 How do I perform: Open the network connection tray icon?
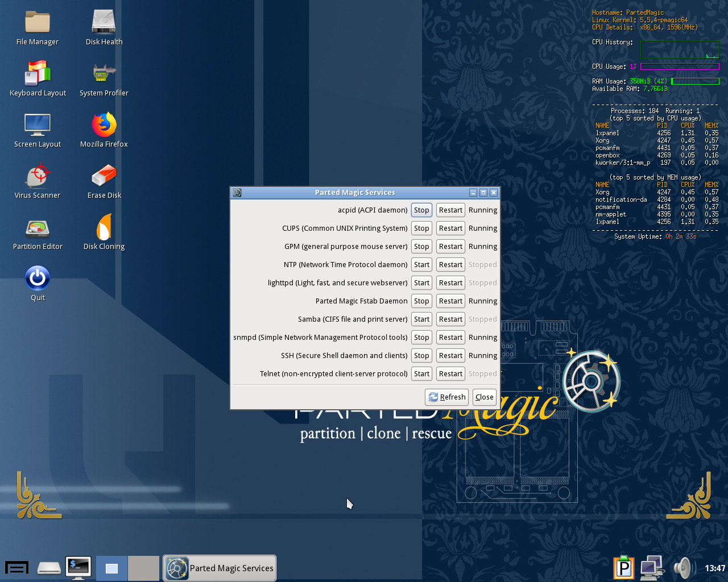pos(652,568)
